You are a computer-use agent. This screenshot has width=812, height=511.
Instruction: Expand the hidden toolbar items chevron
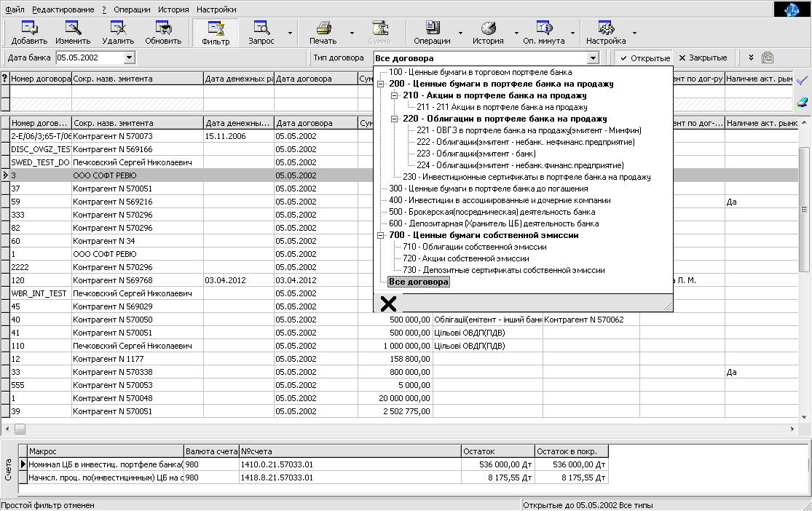tap(751, 58)
